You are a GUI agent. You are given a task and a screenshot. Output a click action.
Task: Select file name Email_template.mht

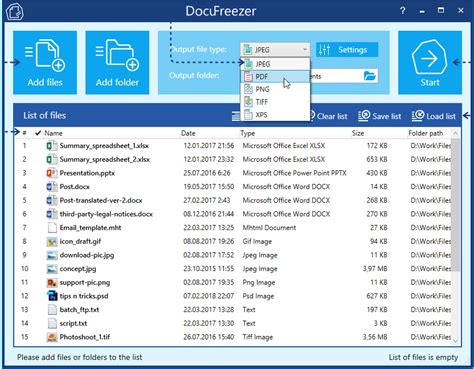[x=90, y=228]
